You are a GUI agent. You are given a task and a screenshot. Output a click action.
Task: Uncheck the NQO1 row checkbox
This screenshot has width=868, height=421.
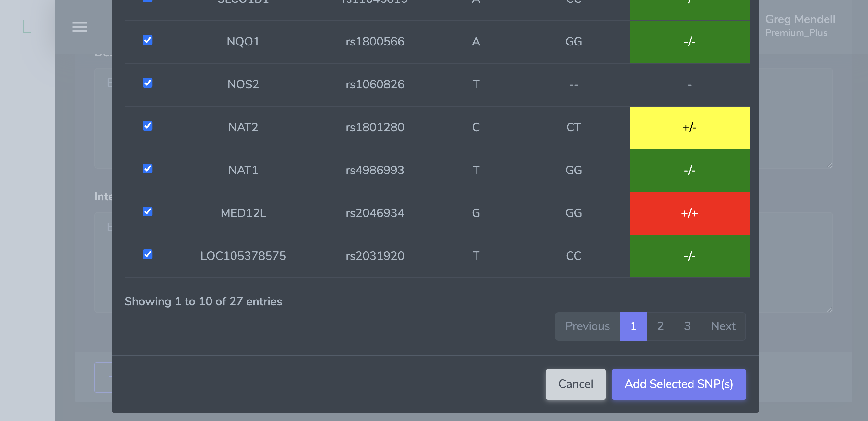[x=147, y=40]
